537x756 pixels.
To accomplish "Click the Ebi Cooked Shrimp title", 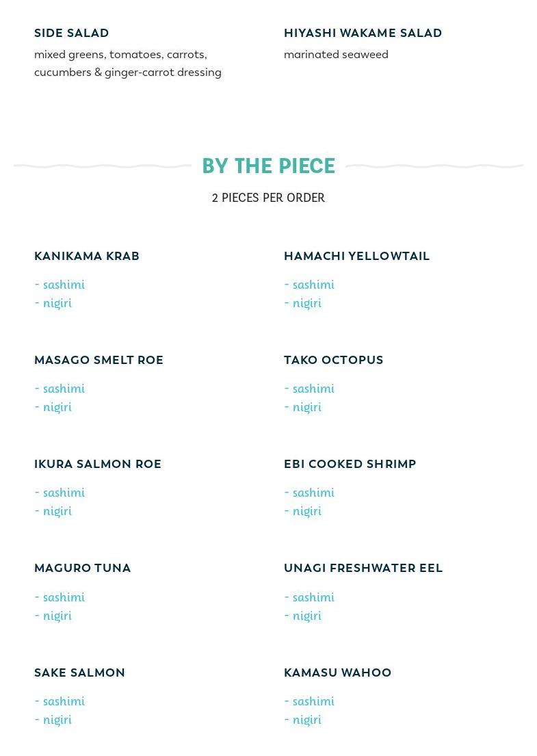I will (350, 464).
